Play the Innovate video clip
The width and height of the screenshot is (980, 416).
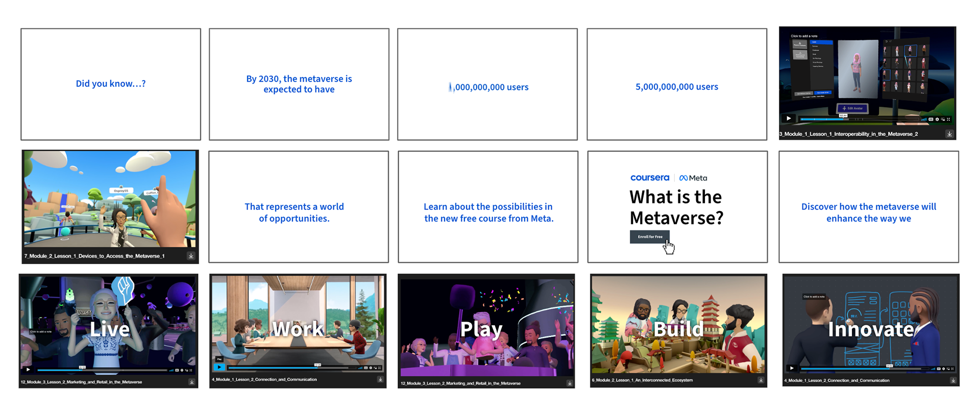(x=792, y=368)
